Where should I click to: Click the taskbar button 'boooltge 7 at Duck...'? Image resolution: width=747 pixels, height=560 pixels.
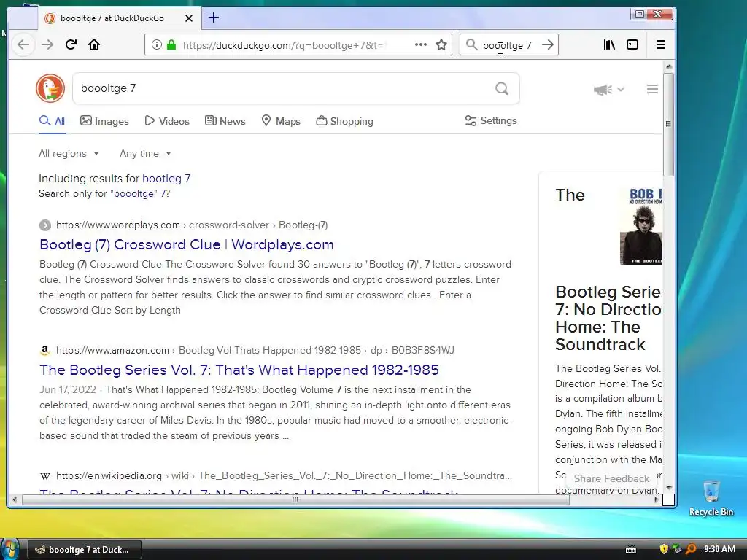point(85,550)
